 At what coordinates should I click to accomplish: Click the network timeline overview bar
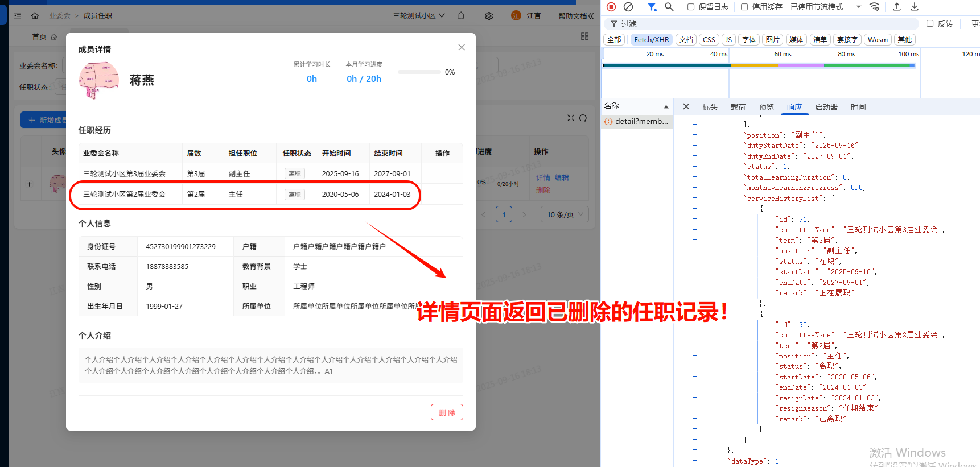[759, 65]
